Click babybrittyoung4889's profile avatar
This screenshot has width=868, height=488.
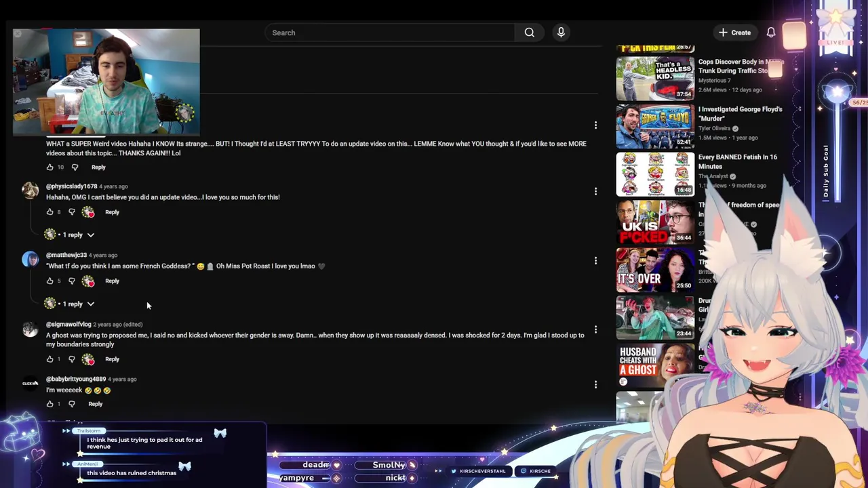[x=30, y=384]
